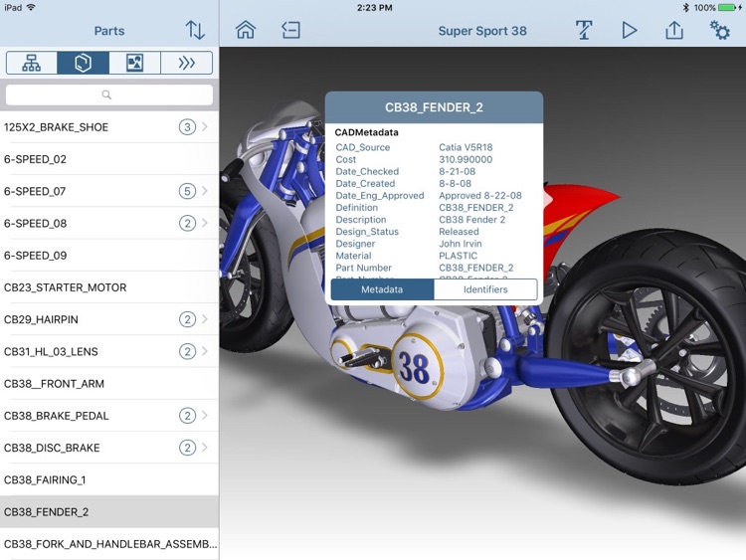This screenshot has width=746, height=560.
Task: Tap the Design_Status value Released
Action: pos(459,232)
